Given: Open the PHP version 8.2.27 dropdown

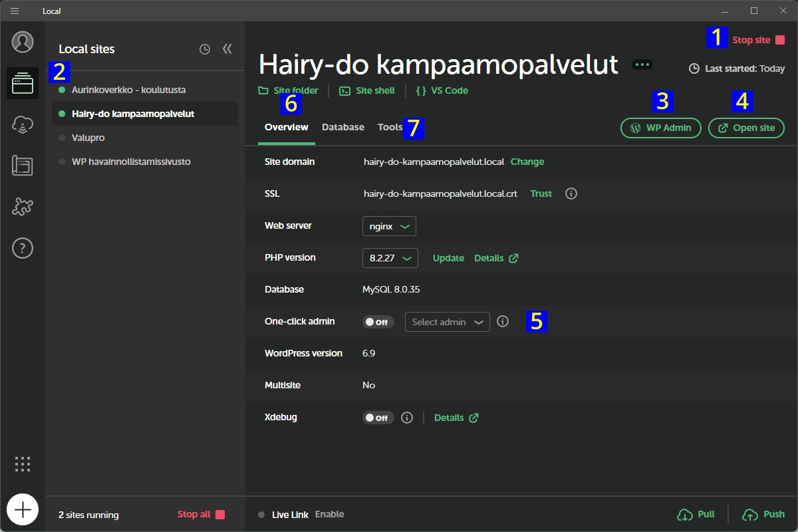Looking at the screenshot, I should pos(390,257).
